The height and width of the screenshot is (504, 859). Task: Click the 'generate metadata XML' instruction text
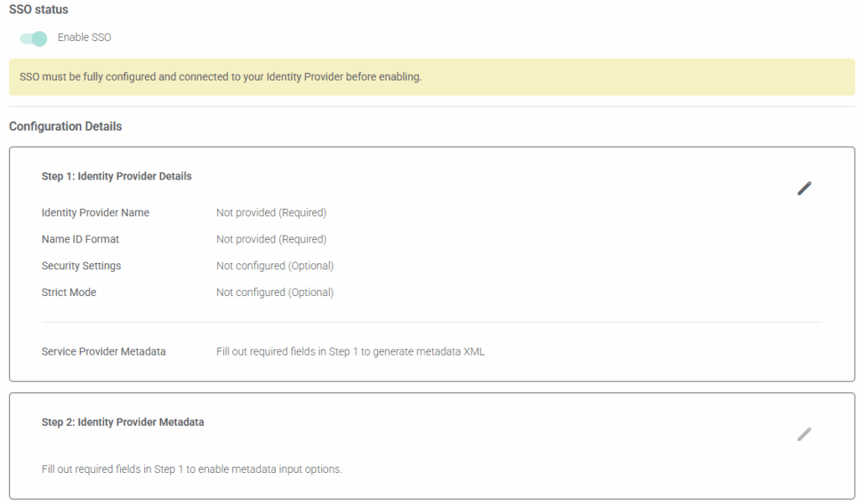tap(350, 352)
